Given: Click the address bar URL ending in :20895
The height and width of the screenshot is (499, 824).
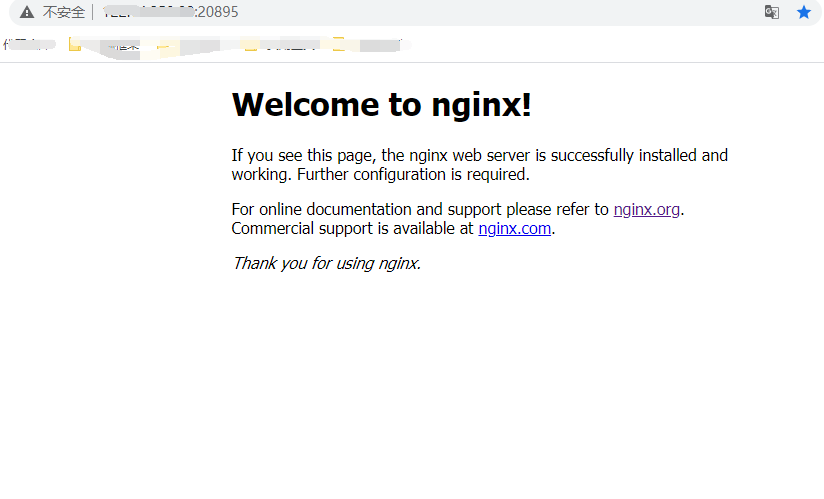Looking at the screenshot, I should click(170, 12).
